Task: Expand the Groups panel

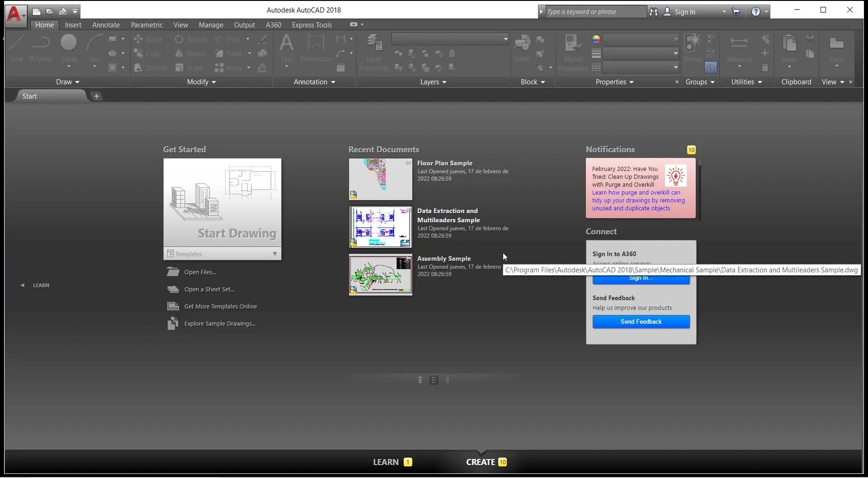Action: point(700,82)
